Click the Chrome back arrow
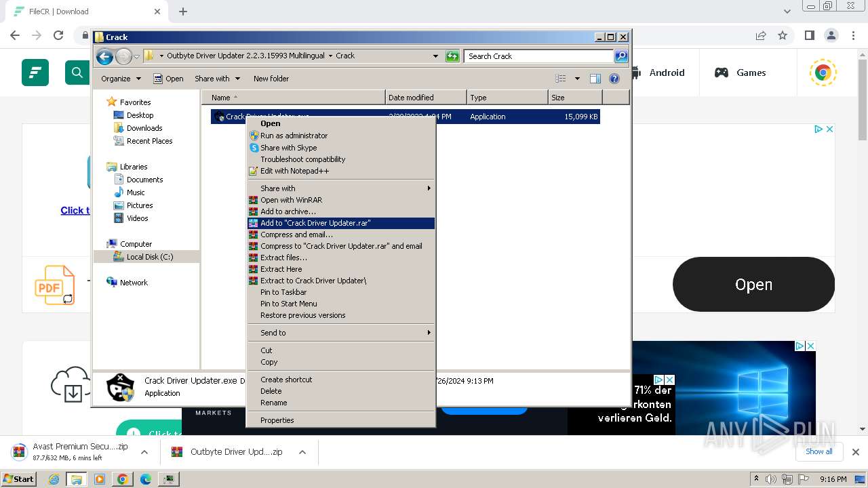The height and width of the screenshot is (488, 868). pyautogui.click(x=15, y=35)
